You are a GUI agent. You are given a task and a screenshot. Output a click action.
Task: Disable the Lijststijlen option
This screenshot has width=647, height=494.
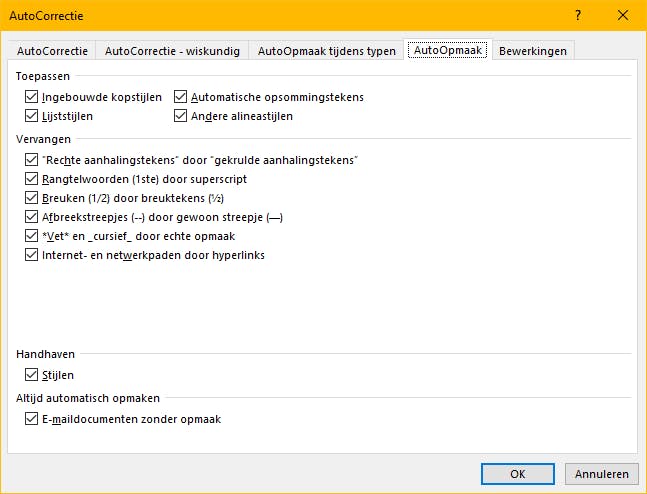point(32,116)
